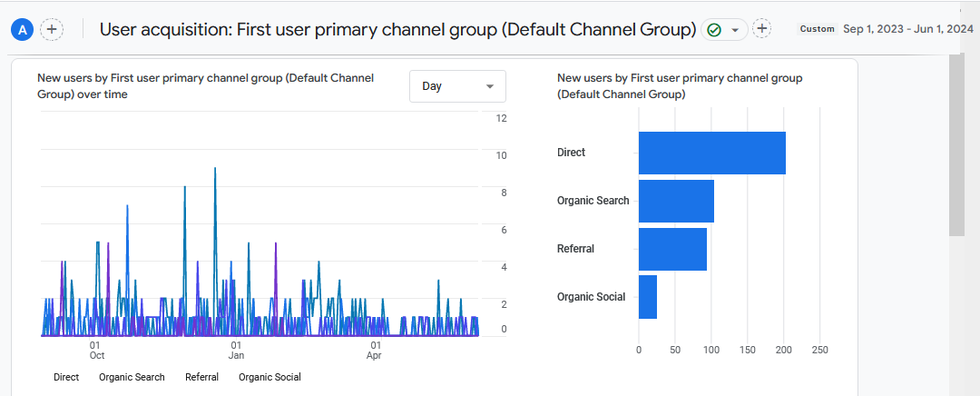Select the Direct bar in the bar chart

tap(711, 153)
